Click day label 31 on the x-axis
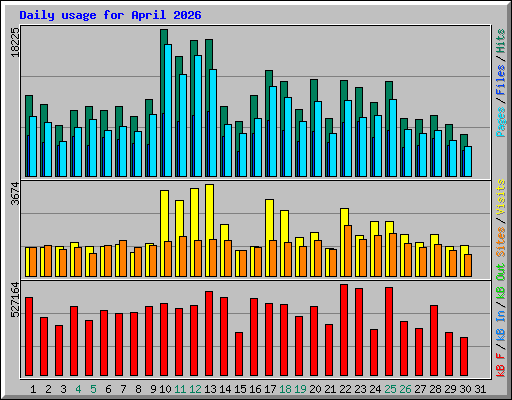Viewport: 512px width, 400px height. (480, 389)
